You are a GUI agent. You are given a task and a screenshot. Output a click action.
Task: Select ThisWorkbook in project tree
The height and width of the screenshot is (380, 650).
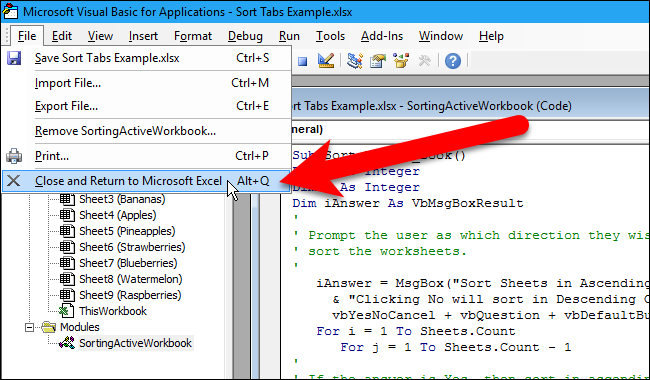pos(113,311)
